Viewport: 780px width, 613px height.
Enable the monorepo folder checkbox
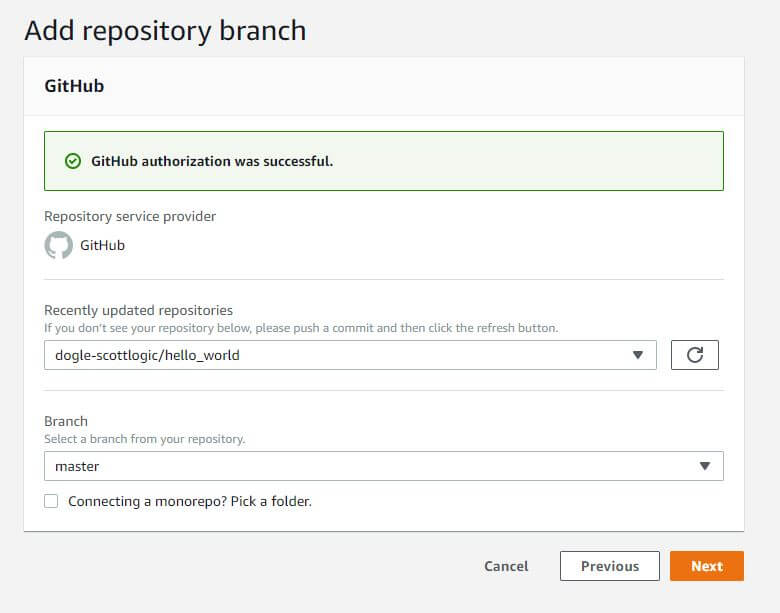point(51,501)
